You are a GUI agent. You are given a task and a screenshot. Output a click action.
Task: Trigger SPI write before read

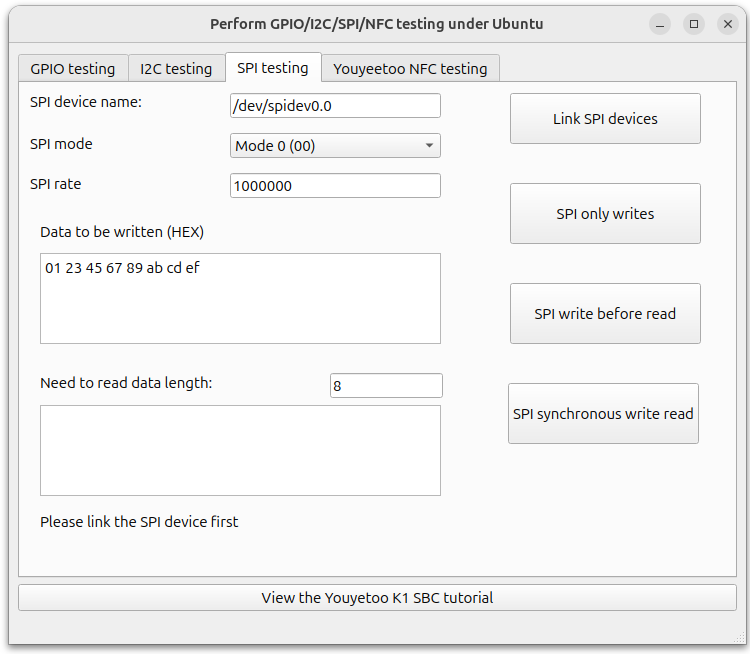(x=605, y=314)
